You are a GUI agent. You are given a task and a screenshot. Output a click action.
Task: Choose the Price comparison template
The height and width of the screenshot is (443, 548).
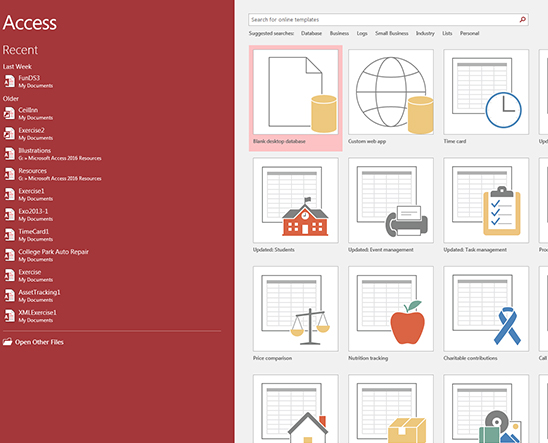coord(296,309)
